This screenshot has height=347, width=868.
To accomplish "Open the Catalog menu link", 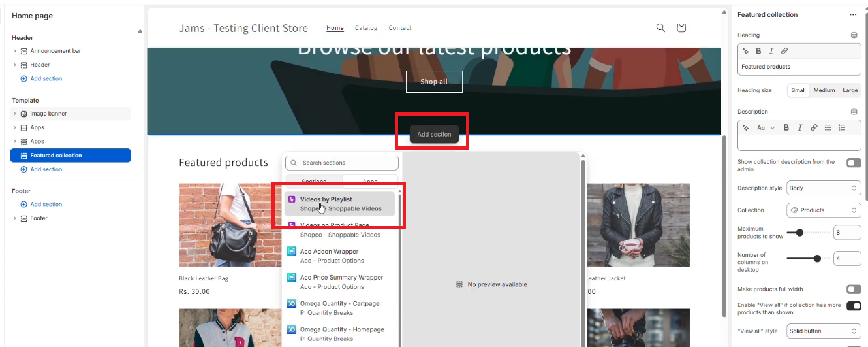I will click(x=366, y=28).
